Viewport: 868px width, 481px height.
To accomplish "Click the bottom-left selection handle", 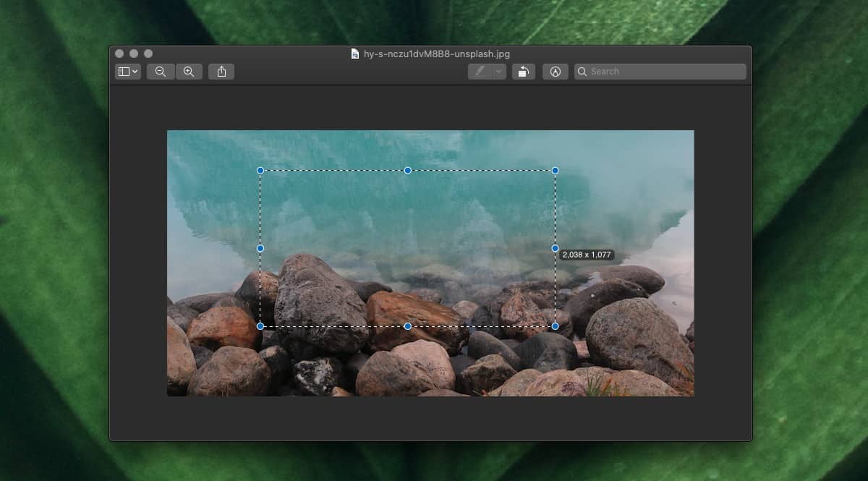I will [260, 326].
